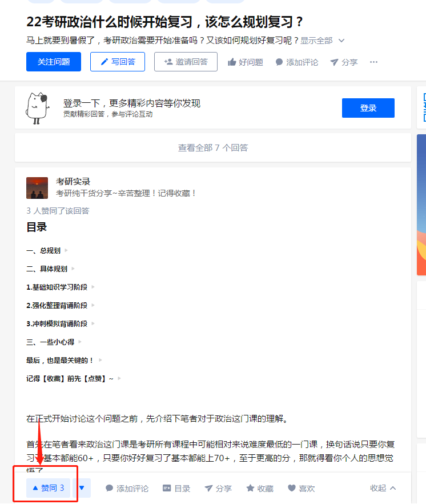Open the 考研实录 author name link
Screen dimensions: 426x504
click(73, 182)
